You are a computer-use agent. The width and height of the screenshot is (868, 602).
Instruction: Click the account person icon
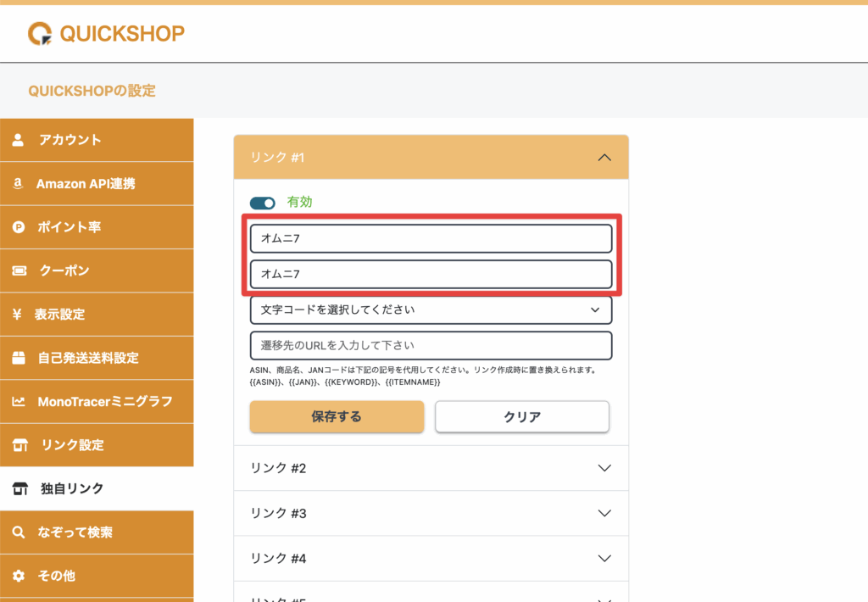(19, 140)
